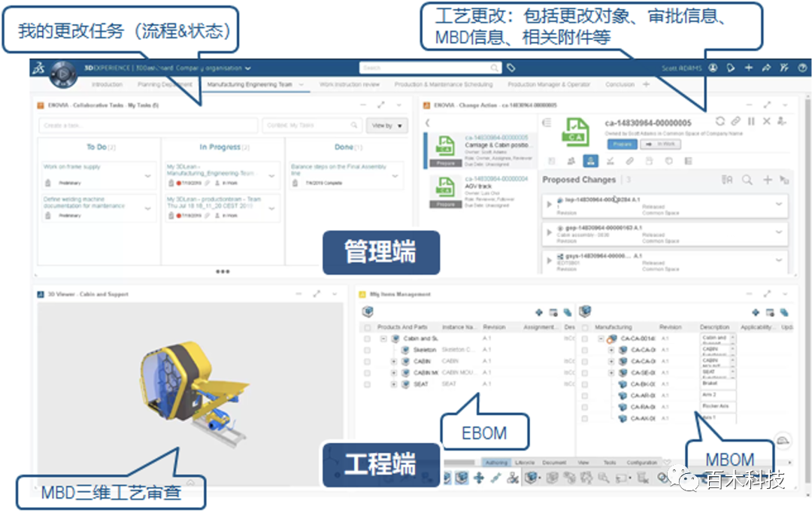Tick the Manufacturing header select-all checkbox
The image size is (812, 516).
tap(584, 327)
